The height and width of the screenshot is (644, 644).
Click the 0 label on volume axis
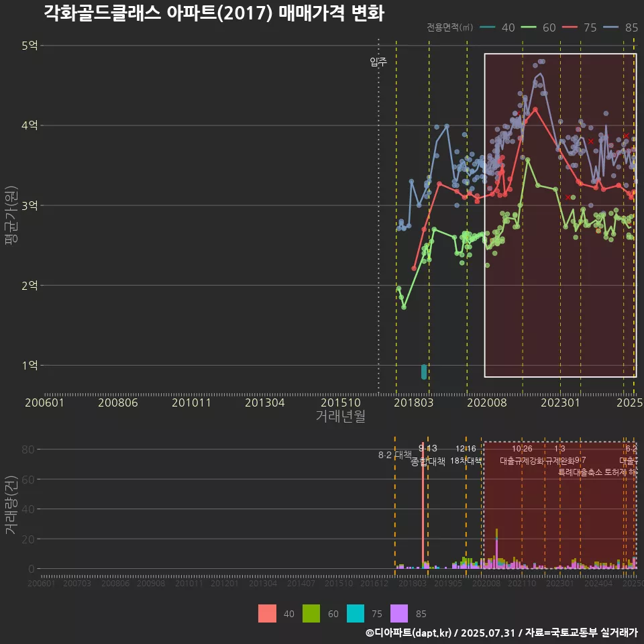pyautogui.click(x=32, y=569)
